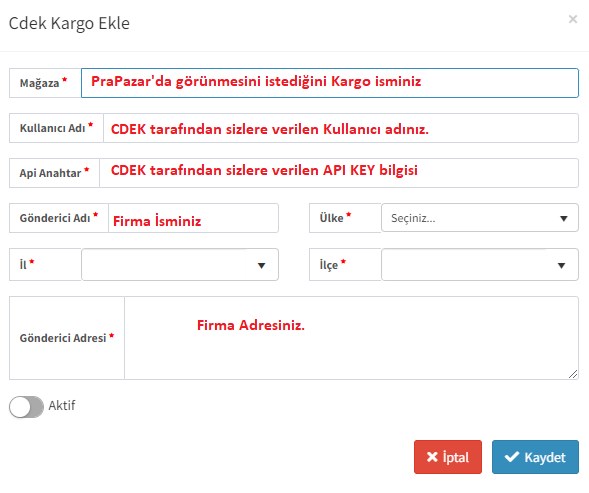
Task: Cancel with the İptal button
Action: point(448,457)
